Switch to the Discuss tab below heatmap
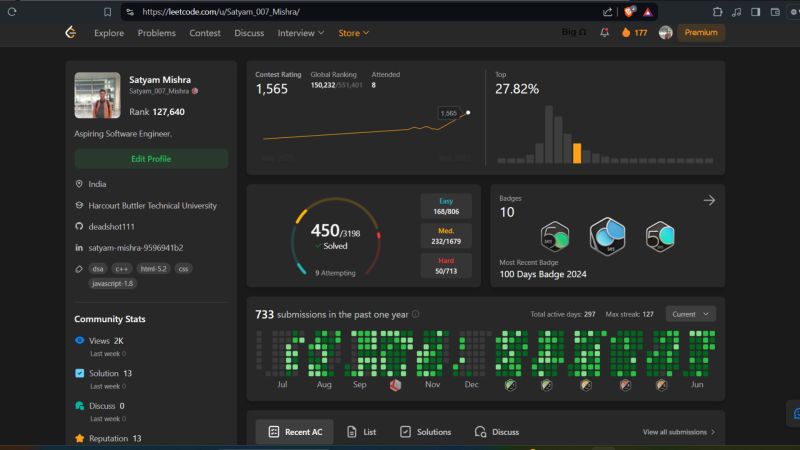Screen dimensions: 800x450 (x=497, y=432)
